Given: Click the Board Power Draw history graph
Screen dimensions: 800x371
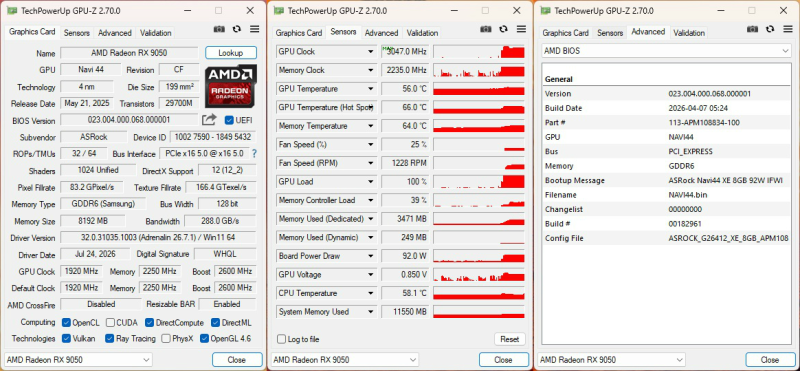Looking at the screenshot, I should [479, 256].
